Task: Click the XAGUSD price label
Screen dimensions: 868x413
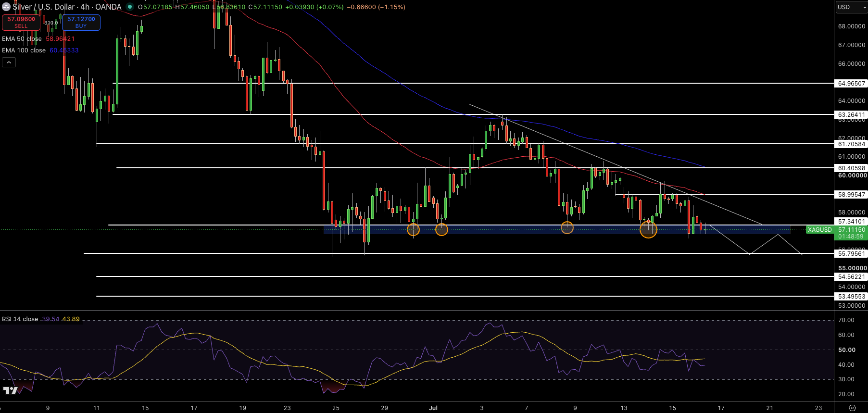Action: [819, 230]
